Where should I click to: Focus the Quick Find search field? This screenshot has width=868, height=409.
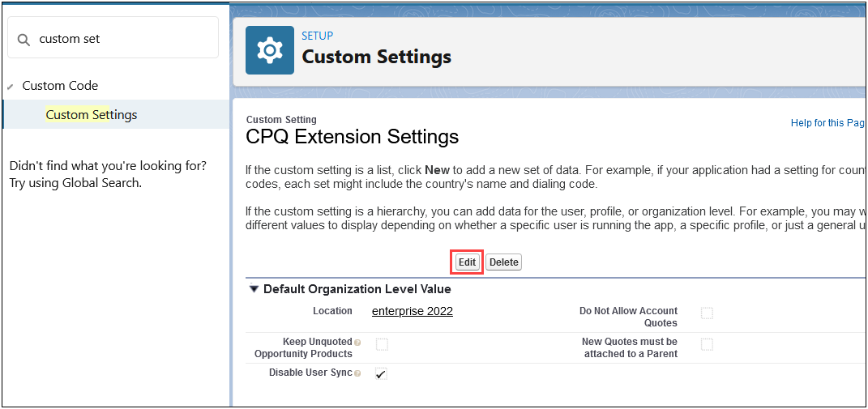(x=122, y=39)
